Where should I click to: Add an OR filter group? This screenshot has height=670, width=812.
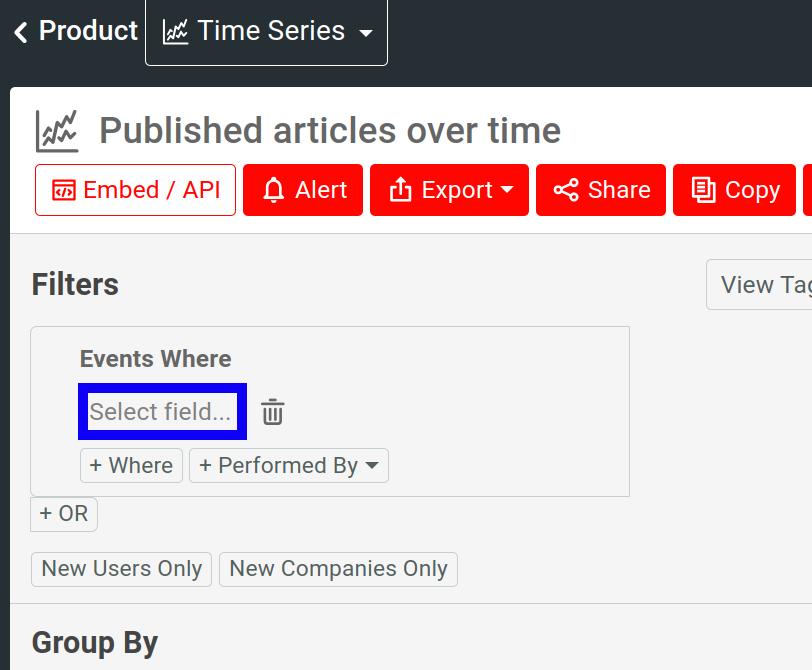click(x=63, y=514)
